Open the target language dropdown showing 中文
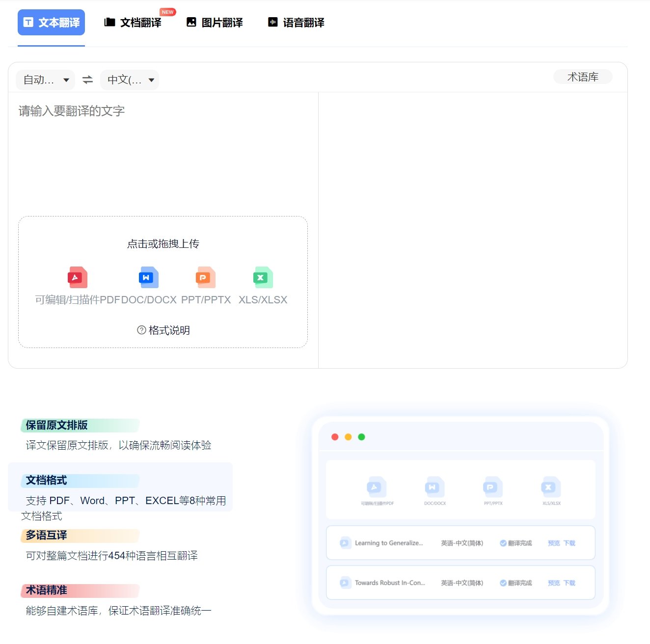 [x=129, y=80]
